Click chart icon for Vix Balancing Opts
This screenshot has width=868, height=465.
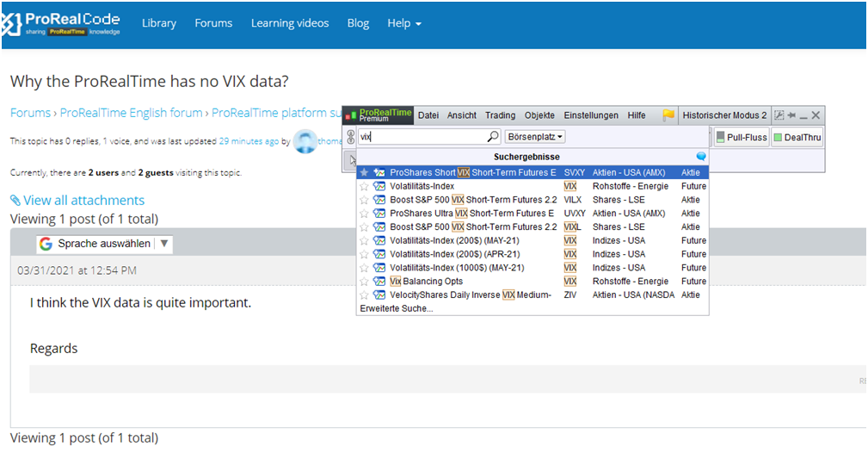[379, 282]
